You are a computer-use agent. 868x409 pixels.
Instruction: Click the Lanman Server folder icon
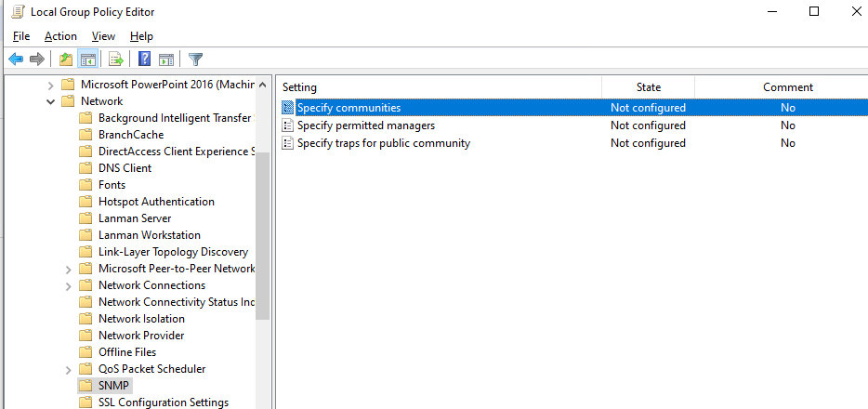pos(85,218)
